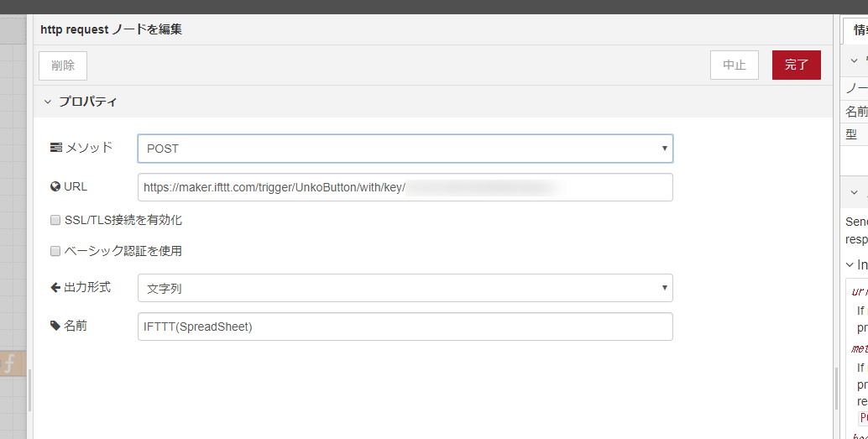This screenshot has width=868, height=439.
Task: Click the tag icon beside 名前 label
Action: [55, 326]
